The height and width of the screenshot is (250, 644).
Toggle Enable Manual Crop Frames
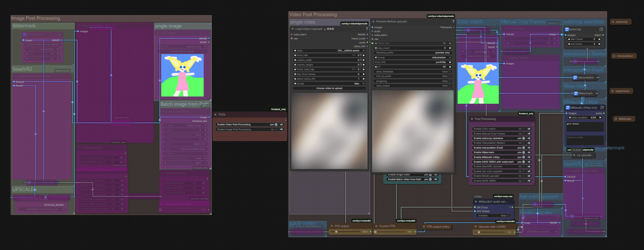tap(524, 134)
